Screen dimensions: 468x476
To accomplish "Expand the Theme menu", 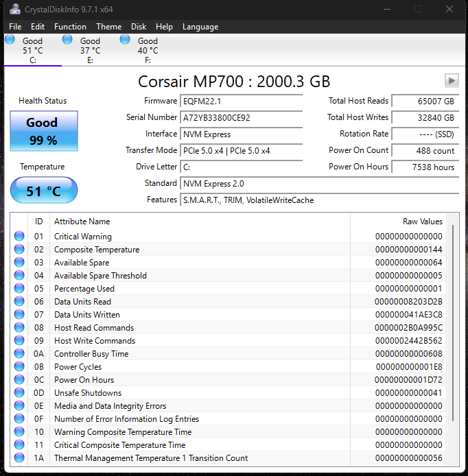I will [x=108, y=27].
